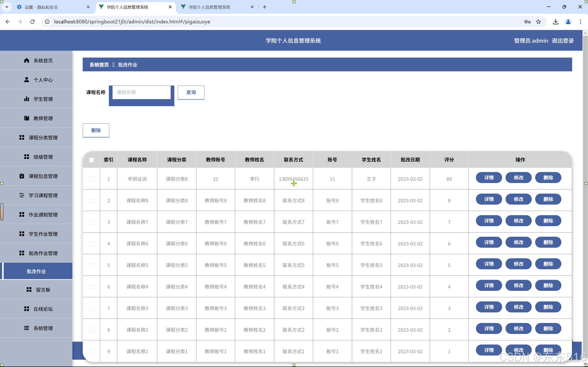
Task: Bookmark this page with the star icon
Action: click(x=538, y=22)
